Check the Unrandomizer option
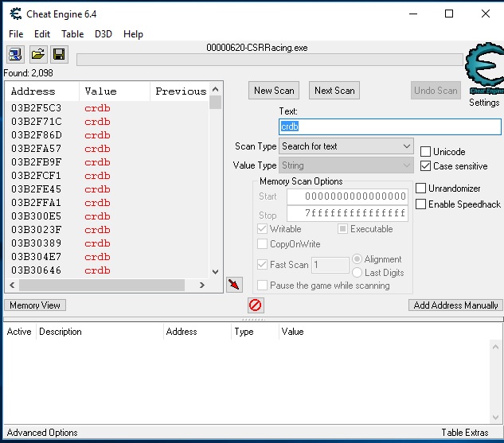 coord(421,188)
